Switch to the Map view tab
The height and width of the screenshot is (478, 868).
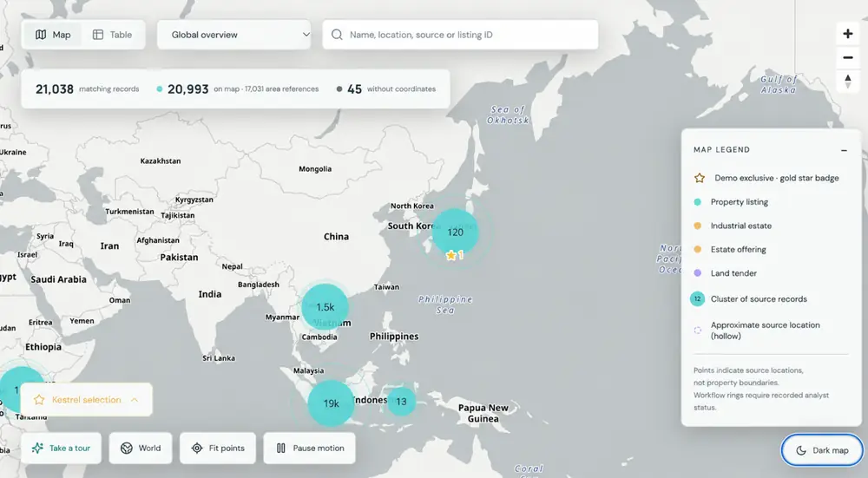pos(53,35)
